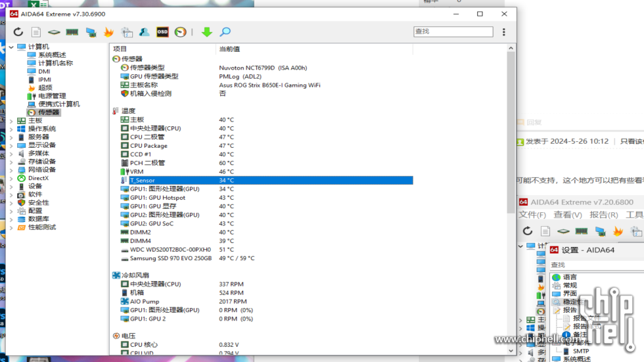Select 便携式计算机 in the tree

(x=58, y=104)
